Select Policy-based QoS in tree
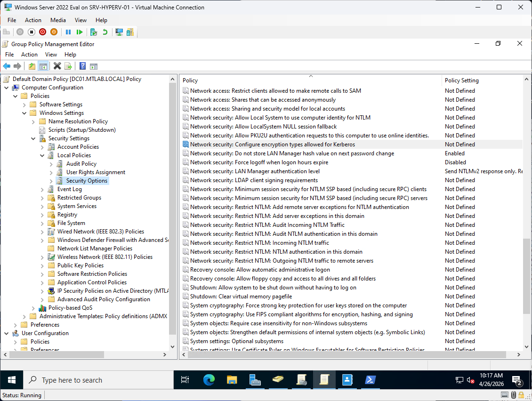Image resolution: width=532 pixels, height=401 pixels. (70, 308)
